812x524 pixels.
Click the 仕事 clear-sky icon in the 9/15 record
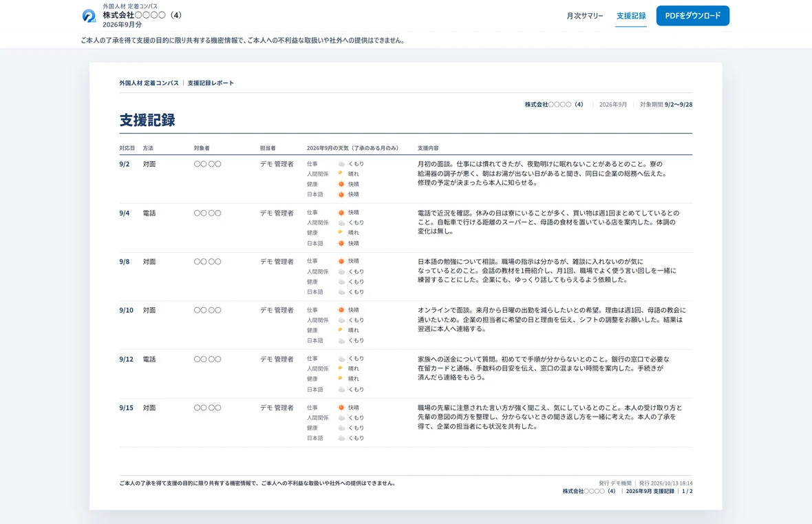(x=341, y=408)
